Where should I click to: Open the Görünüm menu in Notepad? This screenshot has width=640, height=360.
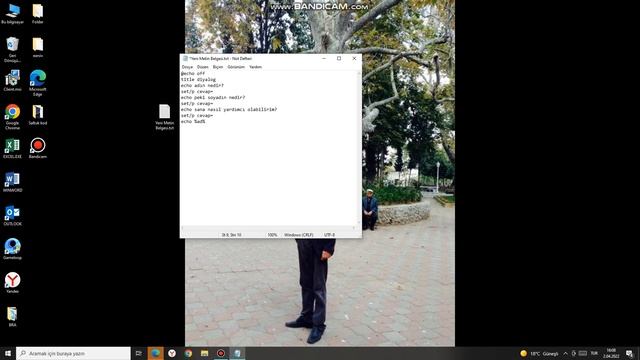click(x=236, y=67)
